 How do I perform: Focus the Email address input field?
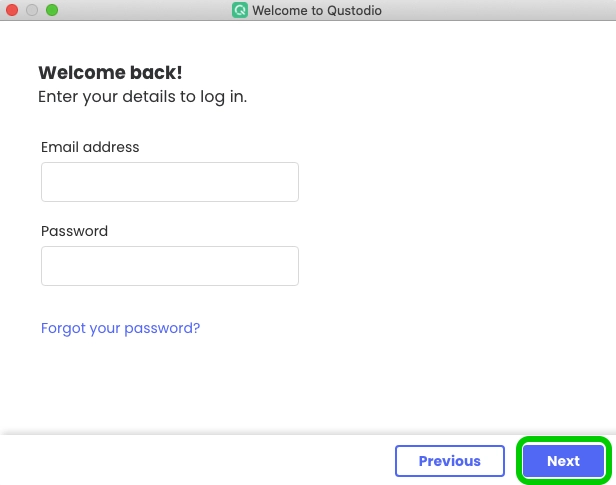click(x=170, y=182)
